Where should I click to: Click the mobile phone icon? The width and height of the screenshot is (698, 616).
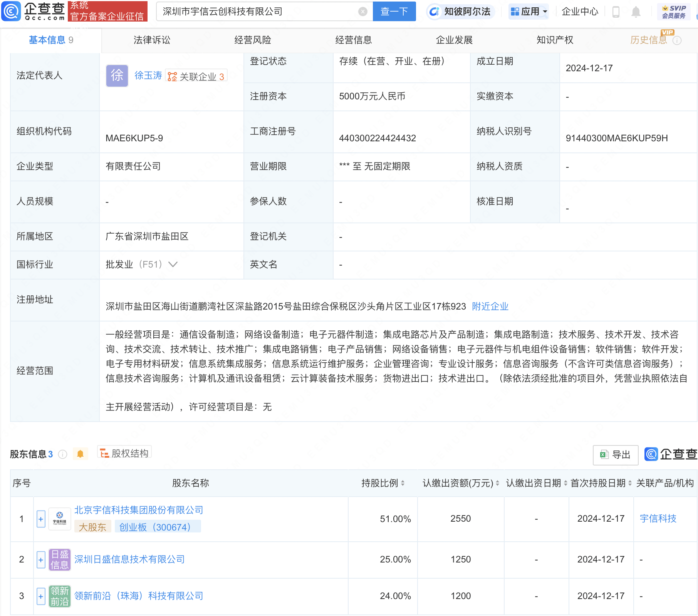click(x=616, y=12)
